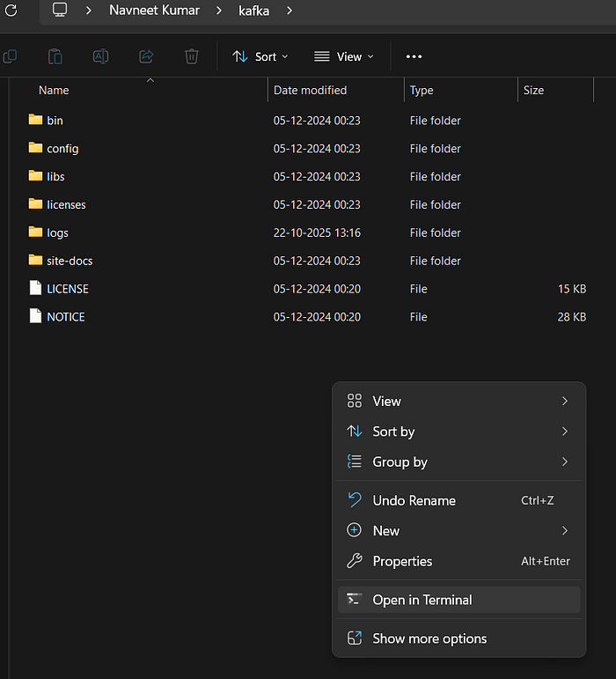Select the libs folder icon
The width and height of the screenshot is (616, 679).
(35, 176)
